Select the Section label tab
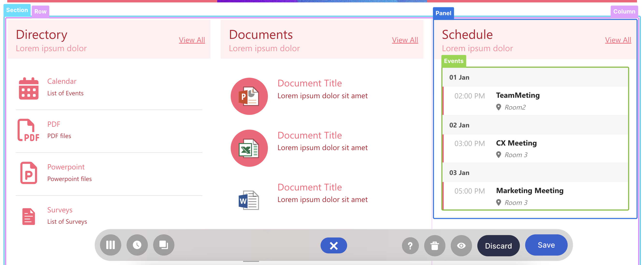 (17, 10)
